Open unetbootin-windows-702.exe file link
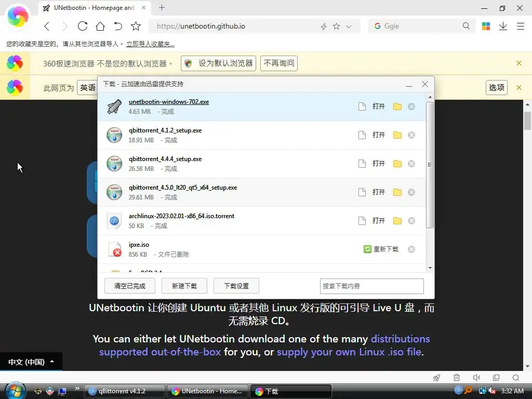The width and height of the screenshot is (532, 399). (x=169, y=102)
